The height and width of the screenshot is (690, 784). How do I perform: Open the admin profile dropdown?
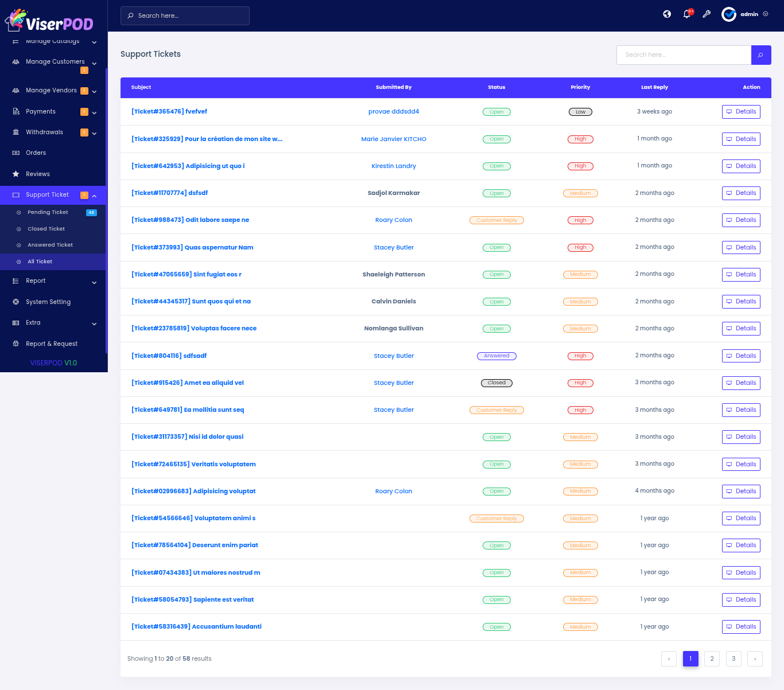point(745,14)
